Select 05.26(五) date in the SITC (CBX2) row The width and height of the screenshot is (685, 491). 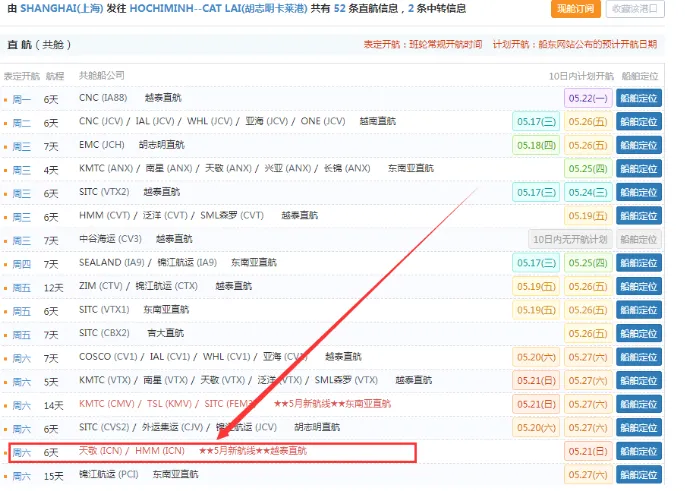coord(588,334)
